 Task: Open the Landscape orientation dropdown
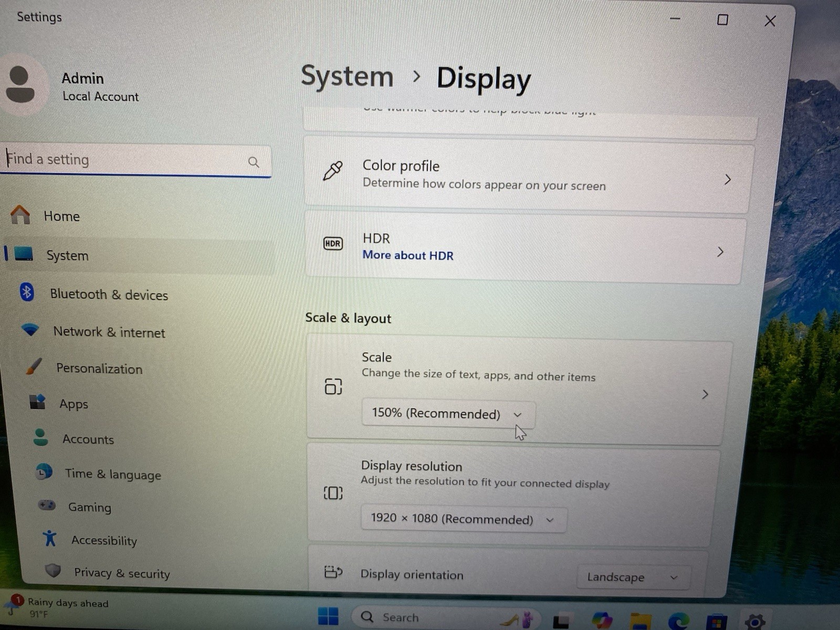(633, 577)
